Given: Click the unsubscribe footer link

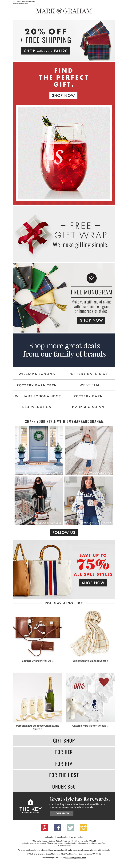Looking at the screenshot, I should pyautogui.click(x=62, y=837).
